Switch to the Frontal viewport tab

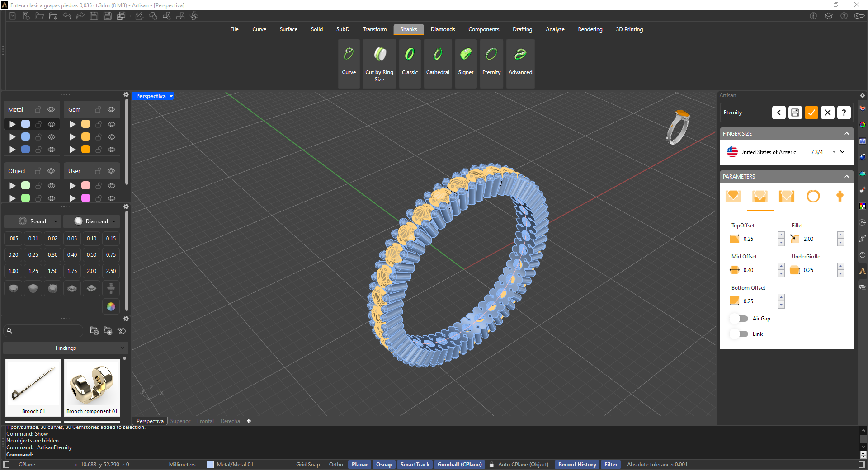click(x=205, y=421)
